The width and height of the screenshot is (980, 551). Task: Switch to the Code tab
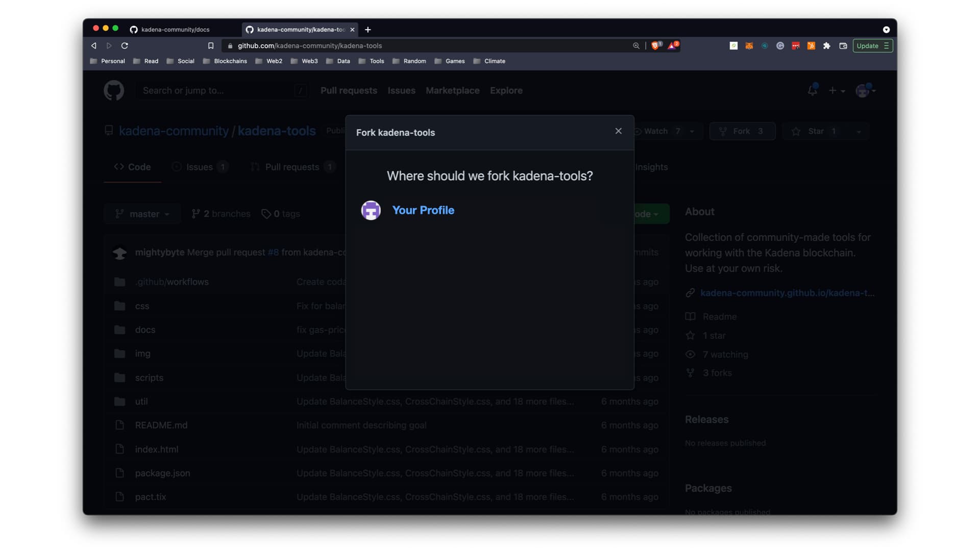[132, 167]
